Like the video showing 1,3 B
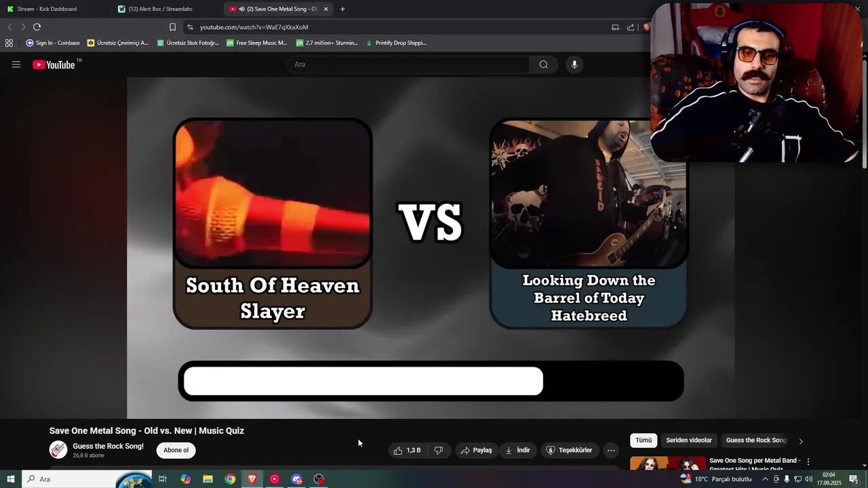 [x=408, y=450]
